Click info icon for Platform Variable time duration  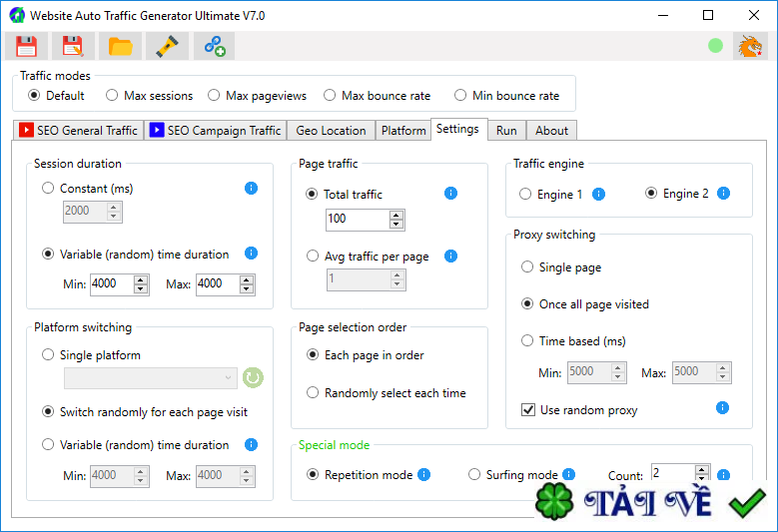251,445
